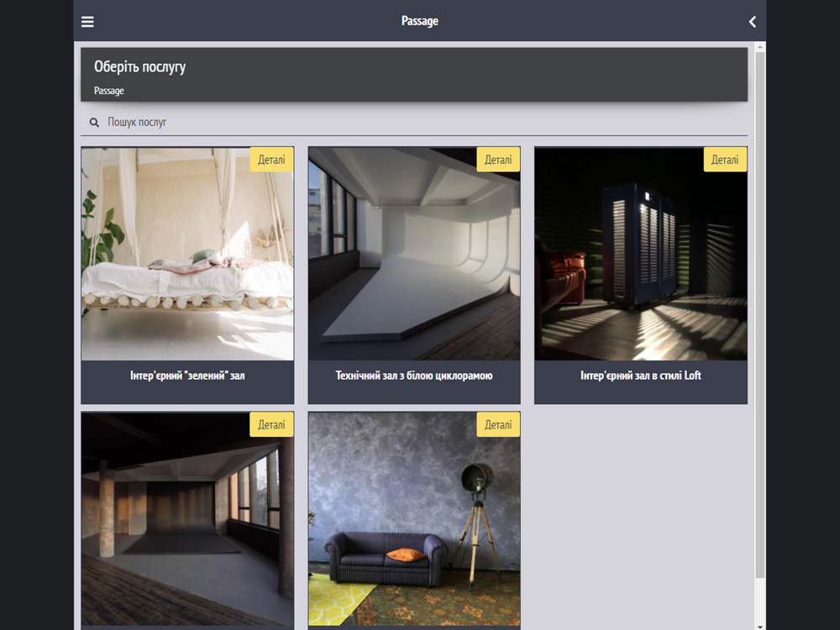Click into the Пошук послуг search field
Viewport: 840px width, 630px height.
(x=414, y=122)
